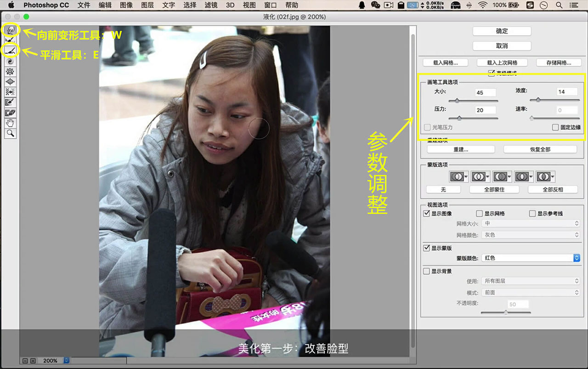The width and height of the screenshot is (588, 369).
Task: Open the Invert Selection mask dropdown
Action: tap(546, 176)
